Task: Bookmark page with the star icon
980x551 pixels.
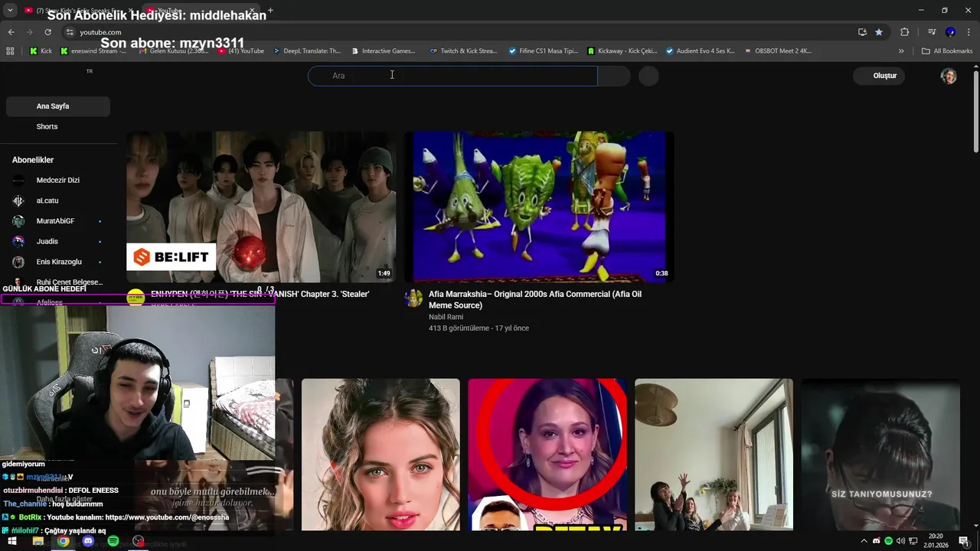Action: pos(879,32)
